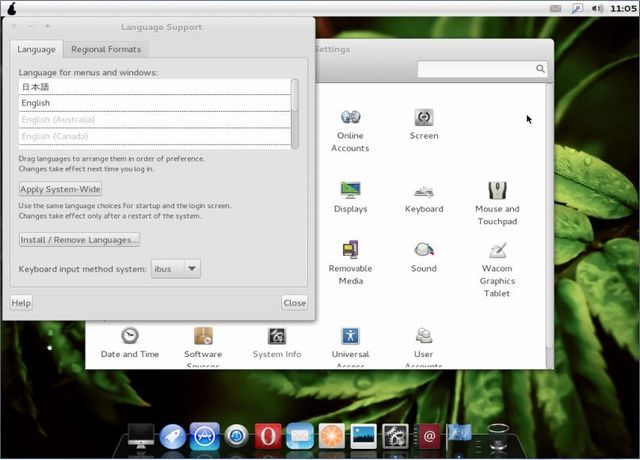Open the Screen settings icon

point(423,118)
